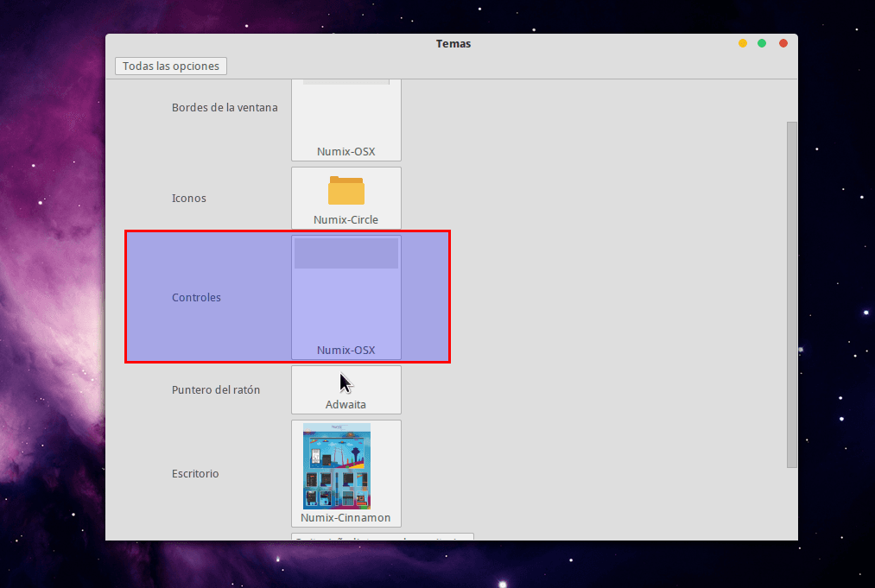Click the Temas window title text
This screenshot has height=588, width=875.
453,43
